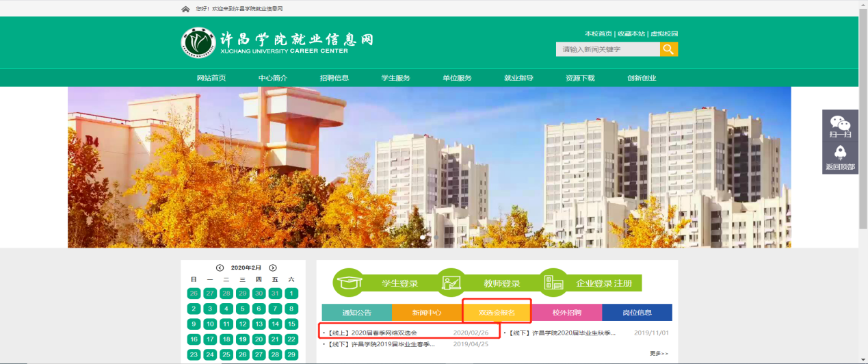Focus the news keyword search field
The image size is (868, 364).
(607, 49)
